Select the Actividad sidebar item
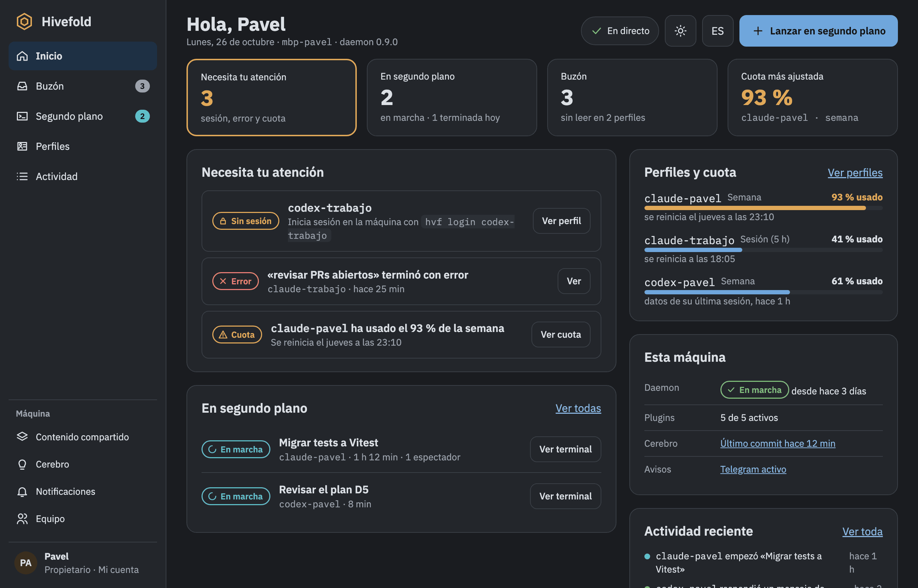 coord(83,176)
